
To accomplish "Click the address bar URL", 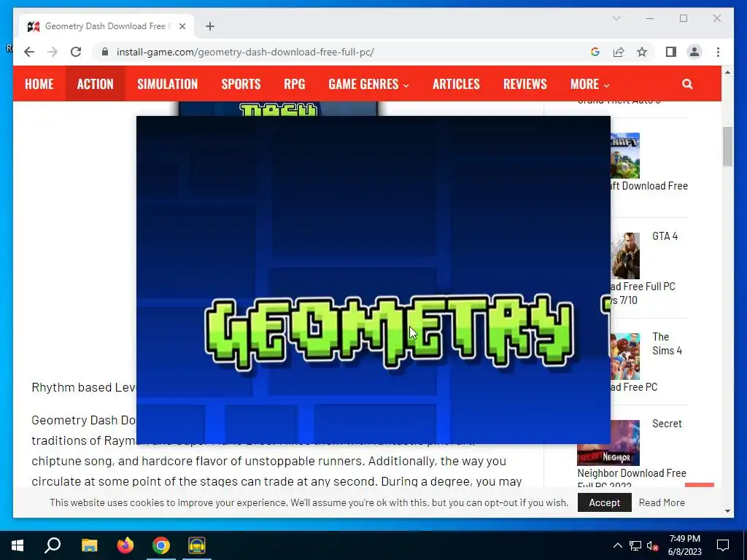I will [245, 52].
